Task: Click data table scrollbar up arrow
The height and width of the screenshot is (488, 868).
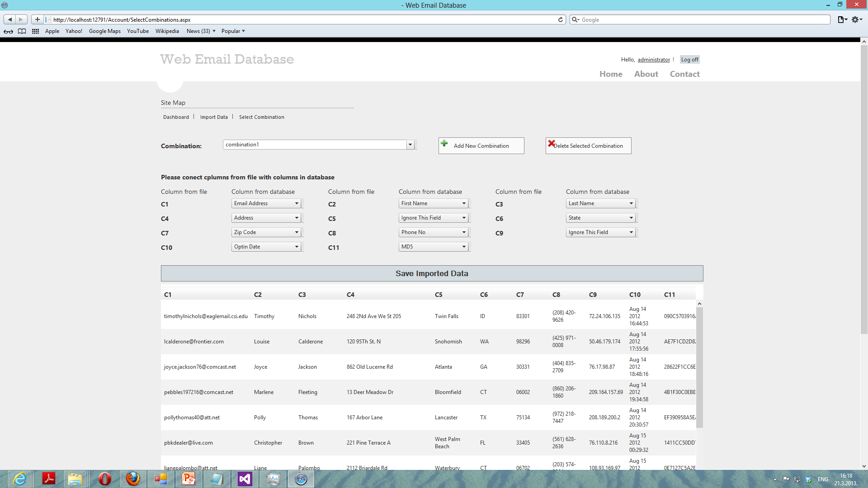Action: (x=699, y=304)
